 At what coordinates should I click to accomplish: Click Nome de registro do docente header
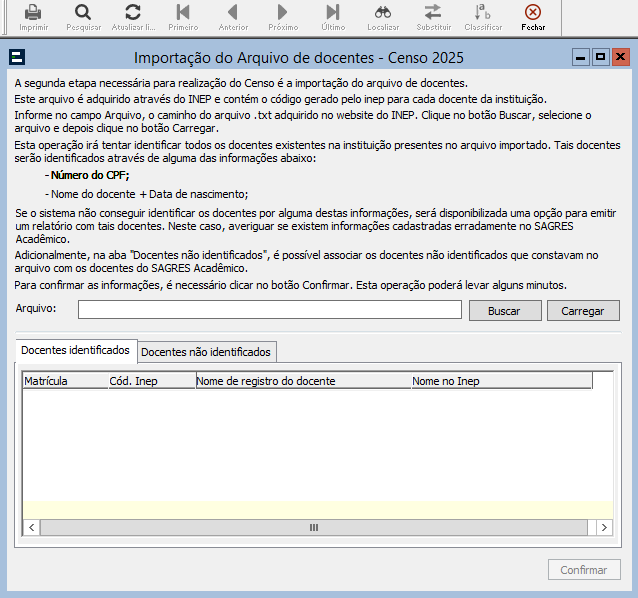point(304,381)
